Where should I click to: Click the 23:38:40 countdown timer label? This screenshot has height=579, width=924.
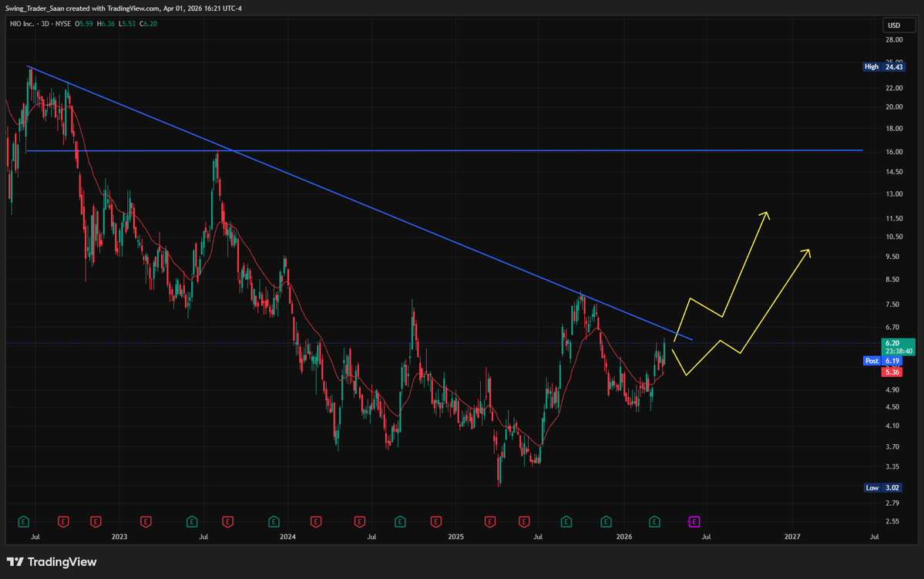tap(899, 352)
